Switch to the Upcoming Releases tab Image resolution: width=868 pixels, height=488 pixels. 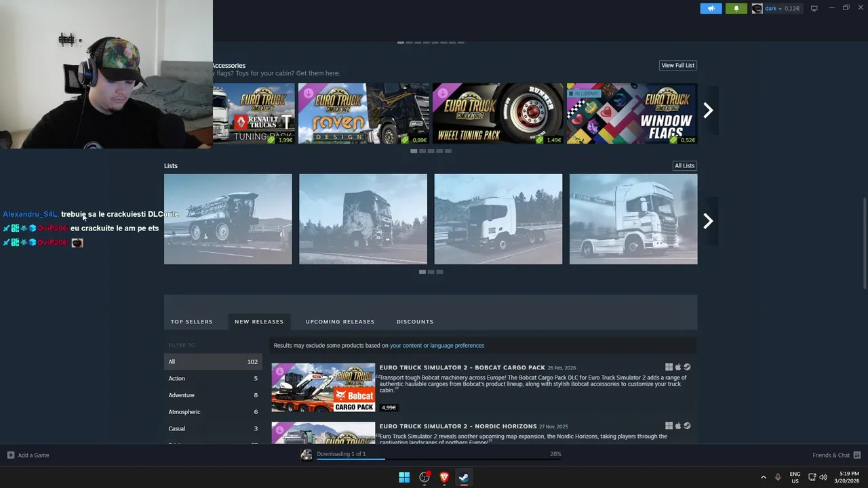[x=340, y=321]
